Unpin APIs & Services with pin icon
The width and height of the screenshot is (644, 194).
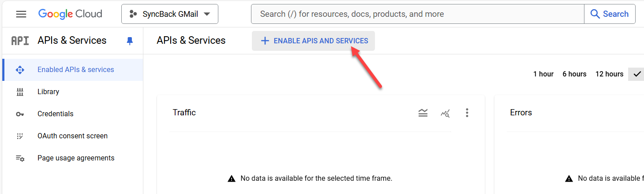(130, 41)
